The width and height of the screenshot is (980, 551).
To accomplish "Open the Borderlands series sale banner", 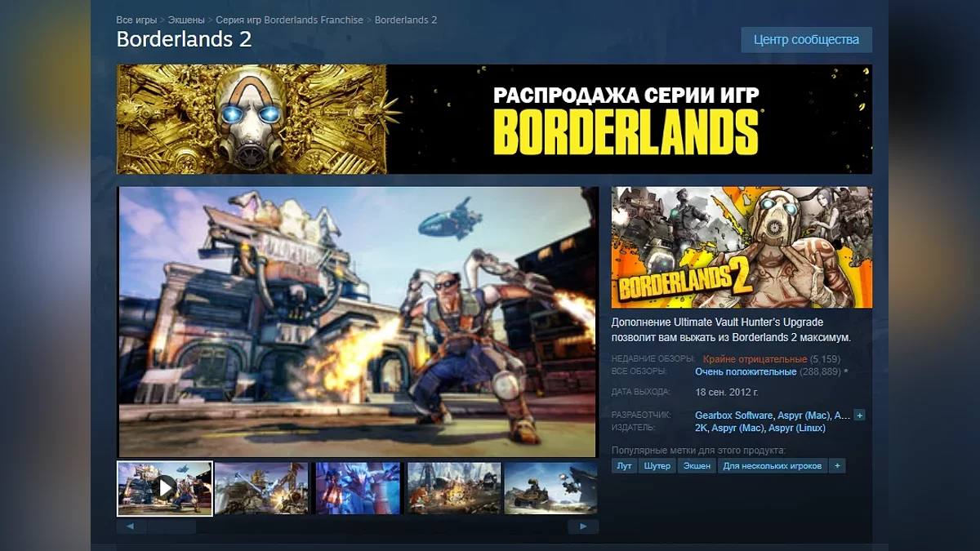I will tap(494, 119).
